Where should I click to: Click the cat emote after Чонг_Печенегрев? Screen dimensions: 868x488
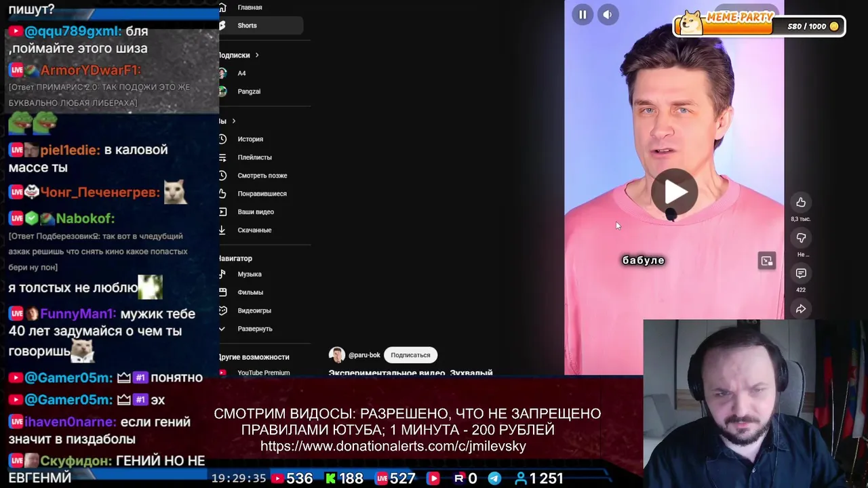click(175, 192)
